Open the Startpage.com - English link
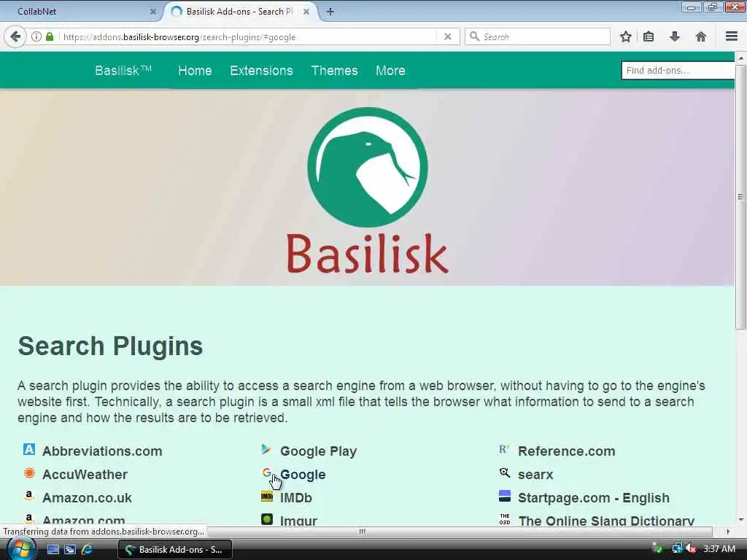Image resolution: width=747 pixels, height=560 pixels. pyautogui.click(x=594, y=497)
